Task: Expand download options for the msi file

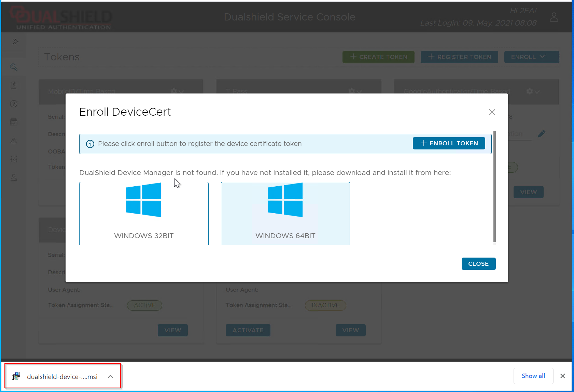Action: (110, 376)
